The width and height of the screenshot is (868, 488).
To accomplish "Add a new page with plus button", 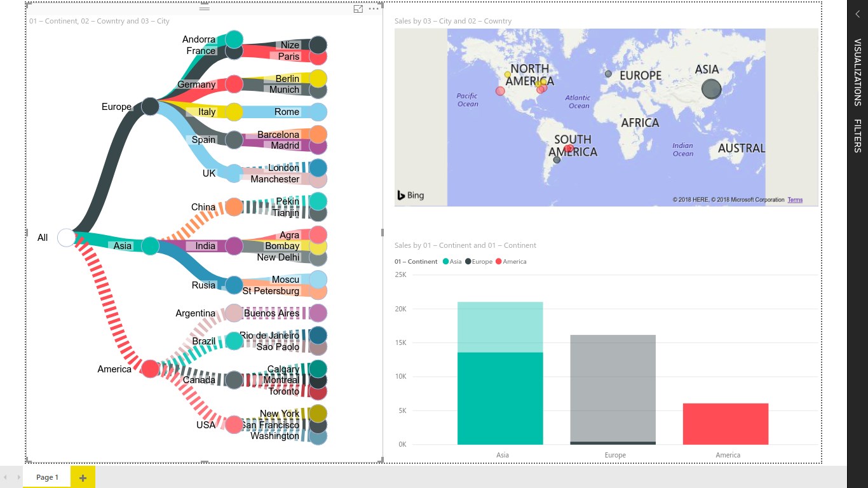I will (83, 477).
